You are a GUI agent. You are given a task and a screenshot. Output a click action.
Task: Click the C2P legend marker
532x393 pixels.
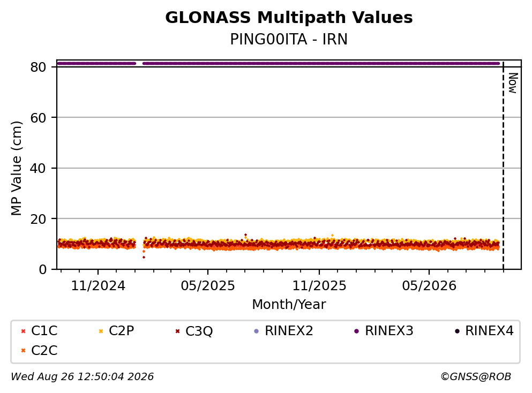[x=101, y=331]
